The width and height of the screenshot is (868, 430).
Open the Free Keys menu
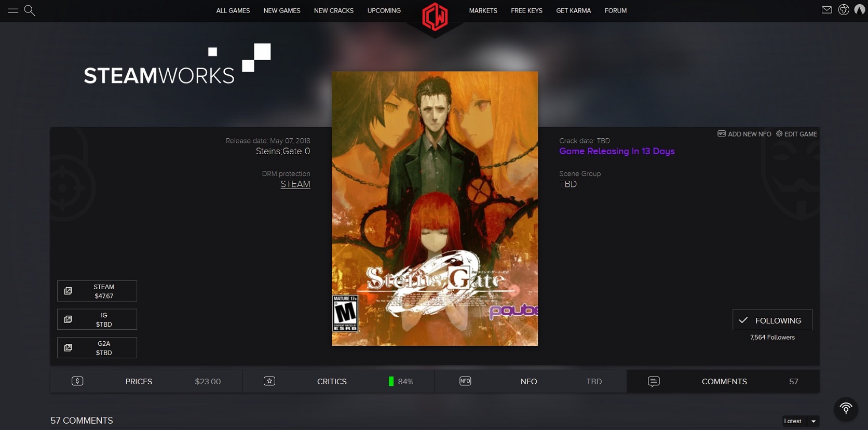(x=526, y=10)
